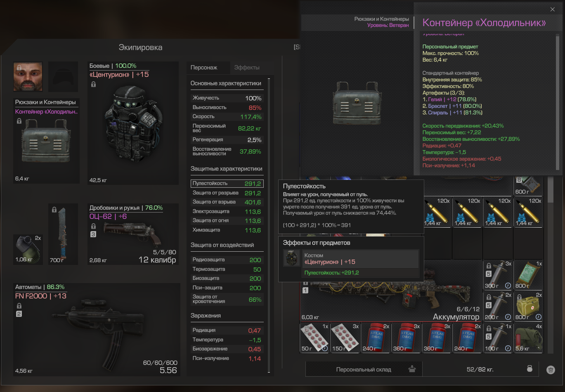Select the FN F2000 rifle slot
The image size is (565, 392).
pos(97,329)
